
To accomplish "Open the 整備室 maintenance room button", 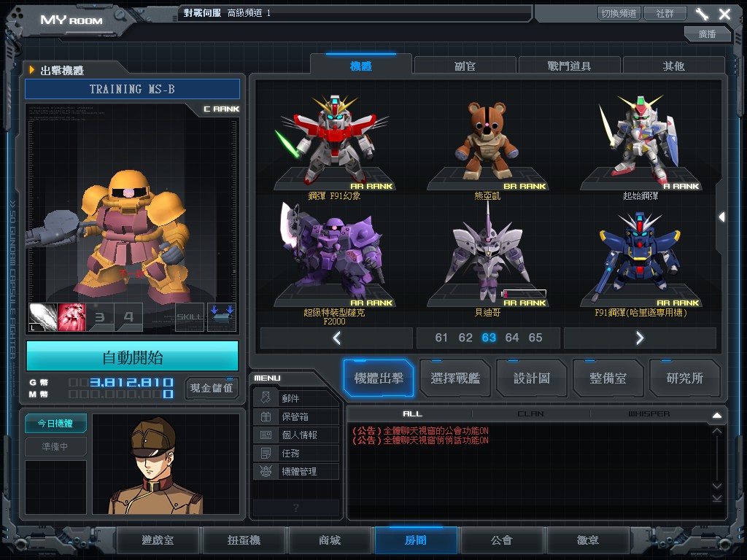I will coord(608,378).
